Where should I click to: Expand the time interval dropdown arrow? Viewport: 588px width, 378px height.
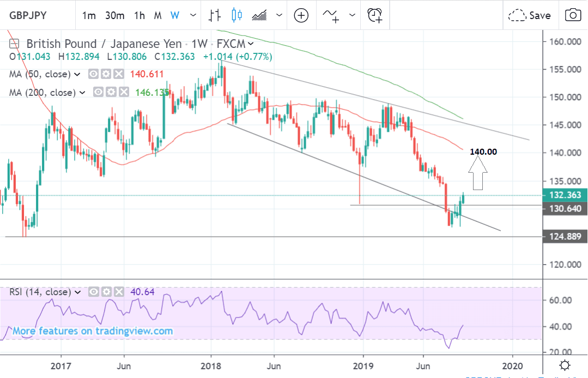coord(192,15)
